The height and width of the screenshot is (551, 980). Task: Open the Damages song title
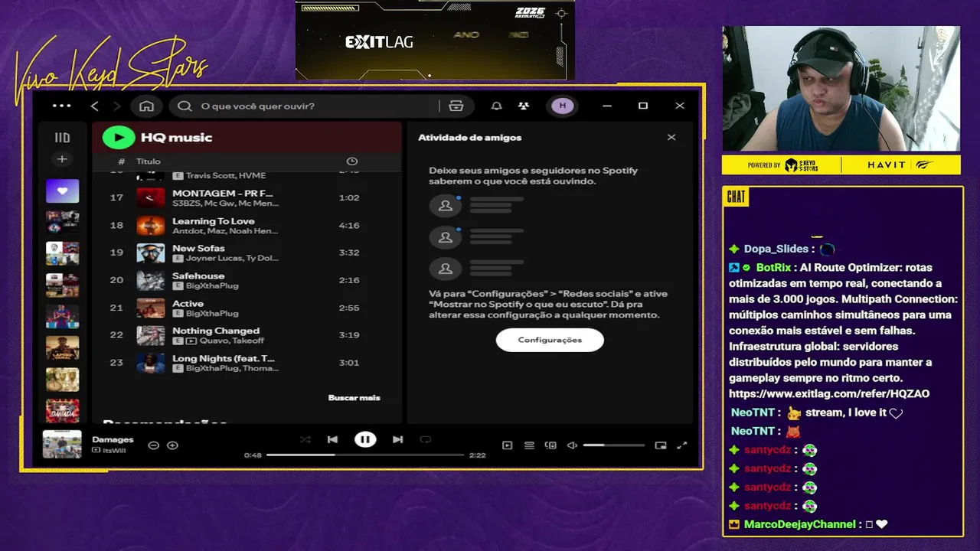tap(113, 439)
